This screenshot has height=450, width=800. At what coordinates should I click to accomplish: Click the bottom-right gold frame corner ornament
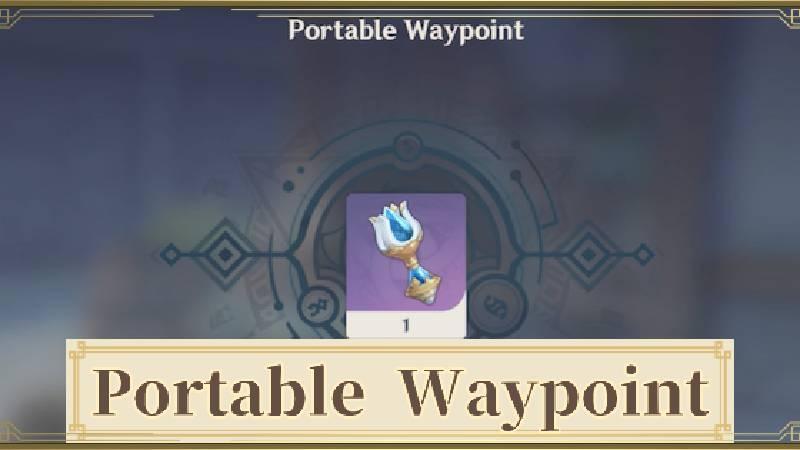[x=790, y=433]
